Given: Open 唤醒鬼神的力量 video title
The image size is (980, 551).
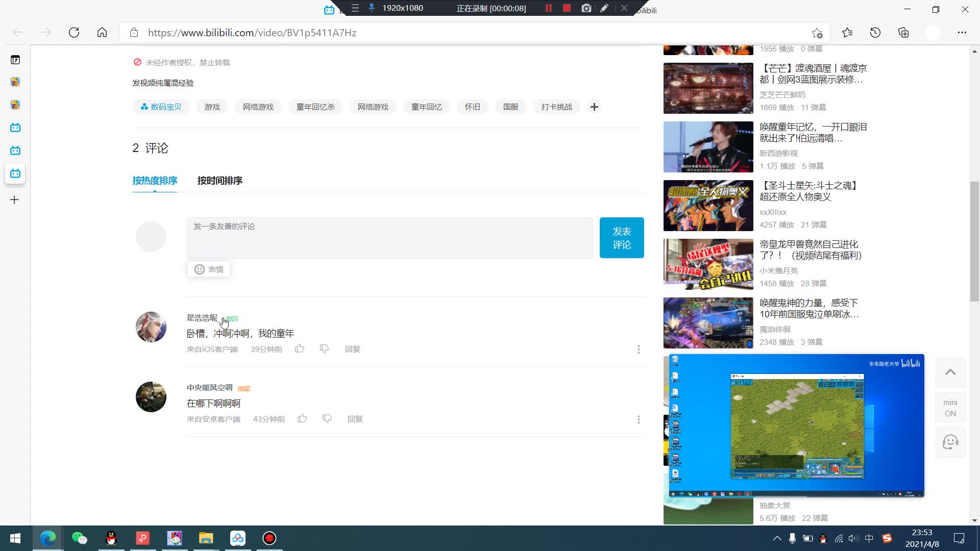Looking at the screenshot, I should click(x=809, y=309).
